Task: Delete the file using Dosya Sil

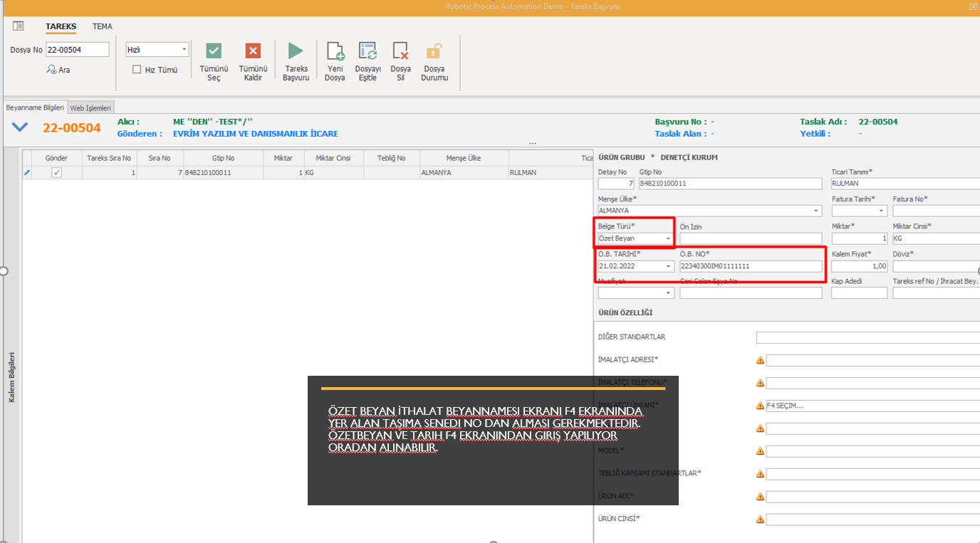Action: point(400,51)
